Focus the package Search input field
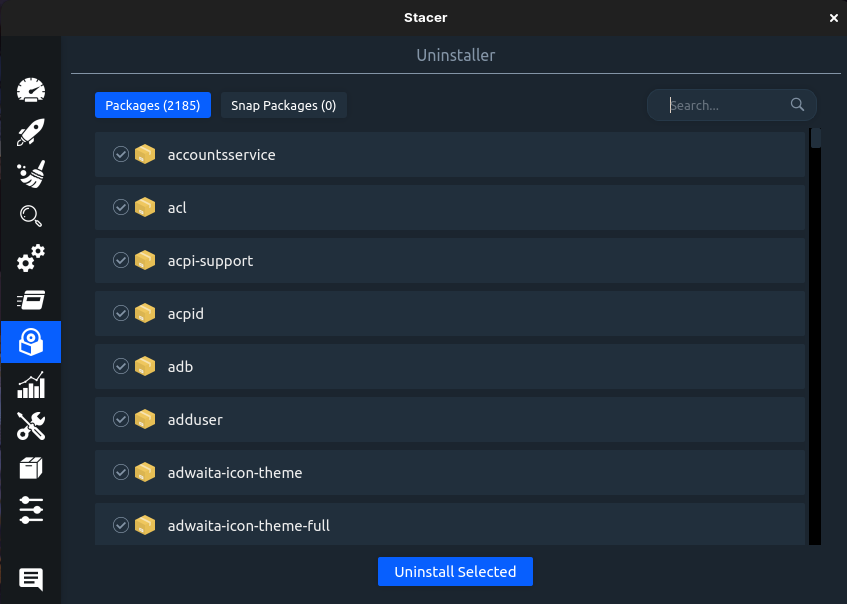Viewport: 847px width, 604px height. tap(726, 105)
